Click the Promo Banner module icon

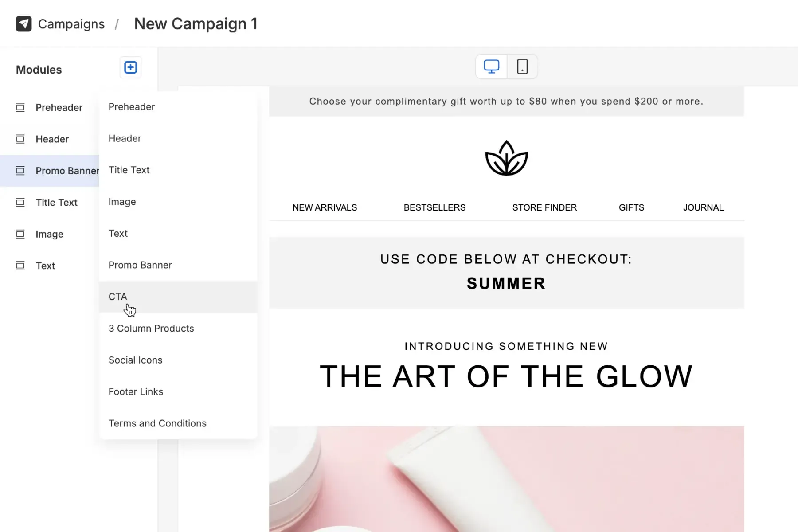tap(20, 171)
